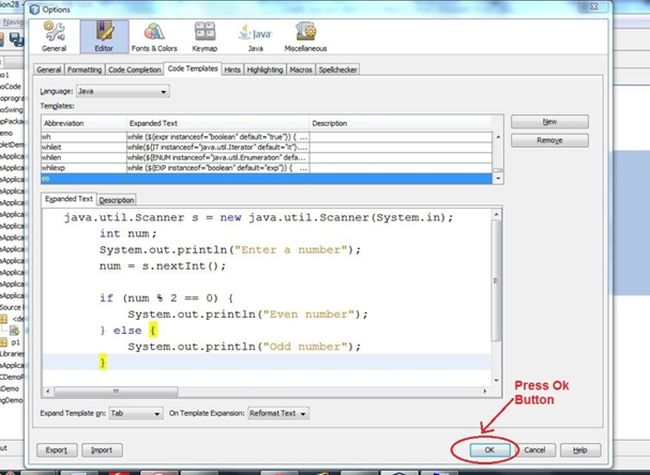
Task: Click the OK button
Action: click(x=490, y=450)
